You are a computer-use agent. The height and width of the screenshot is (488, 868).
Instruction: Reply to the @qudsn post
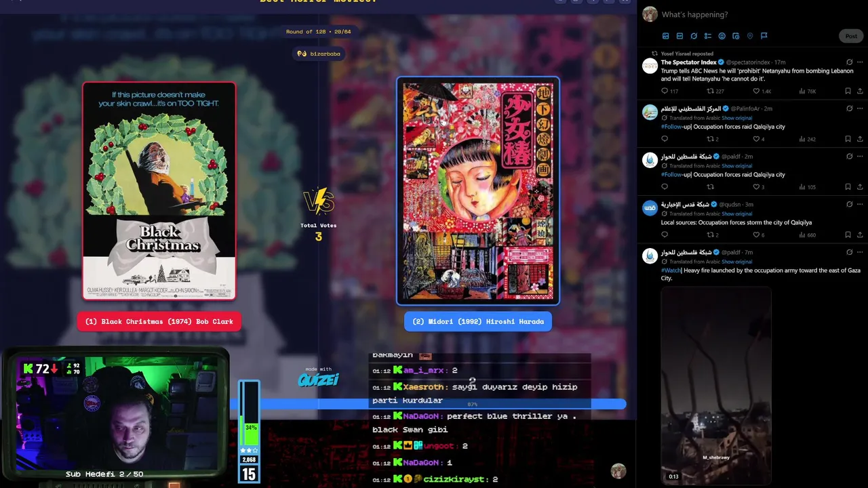click(665, 235)
